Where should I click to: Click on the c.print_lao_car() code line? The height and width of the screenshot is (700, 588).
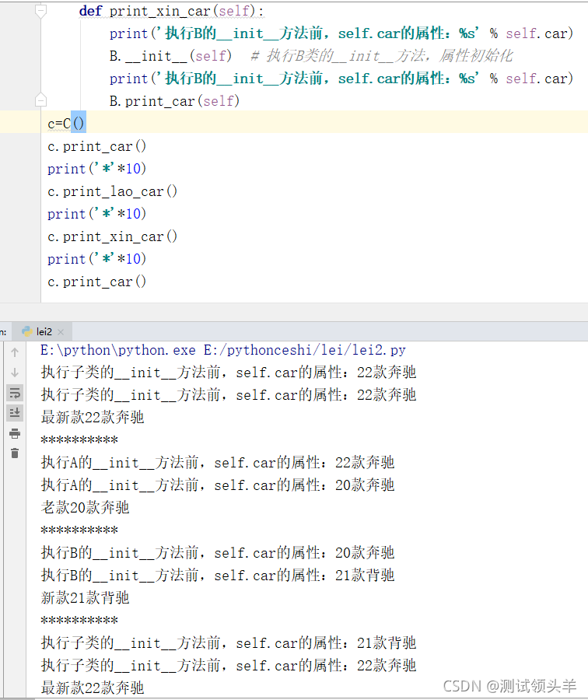113,191
